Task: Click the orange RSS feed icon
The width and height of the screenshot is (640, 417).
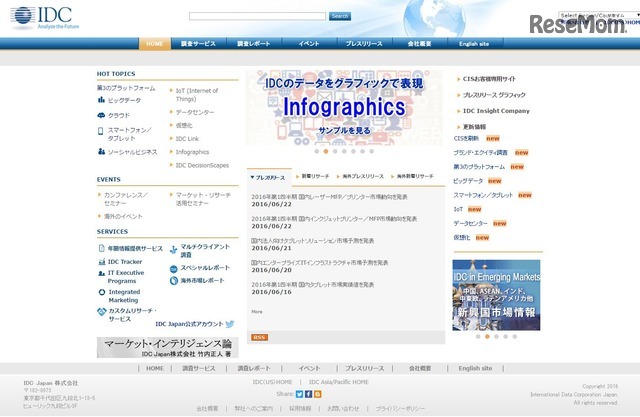Action: pos(259,337)
